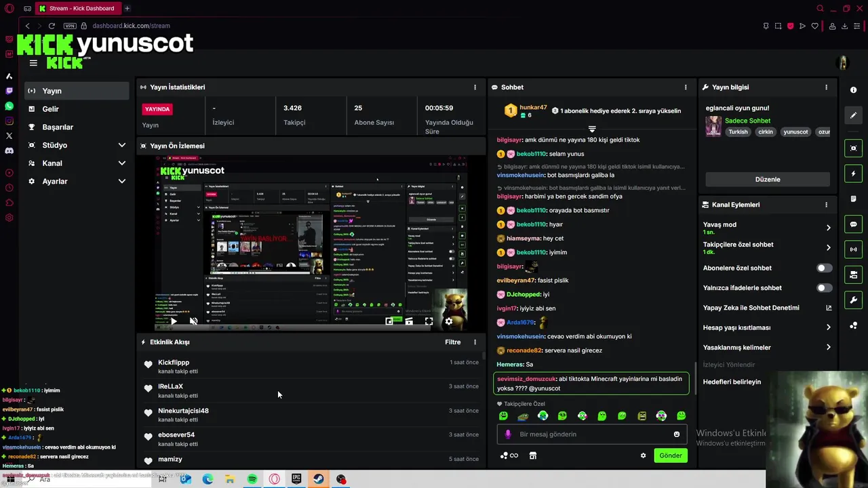Open info icon in right edge toolbar
Viewport: 868px width, 488px height.
point(853,90)
